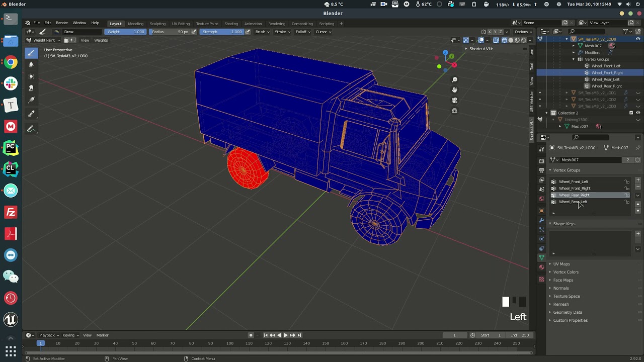The width and height of the screenshot is (644, 362).
Task: Select the Average weight paint tool
Action: (31, 76)
